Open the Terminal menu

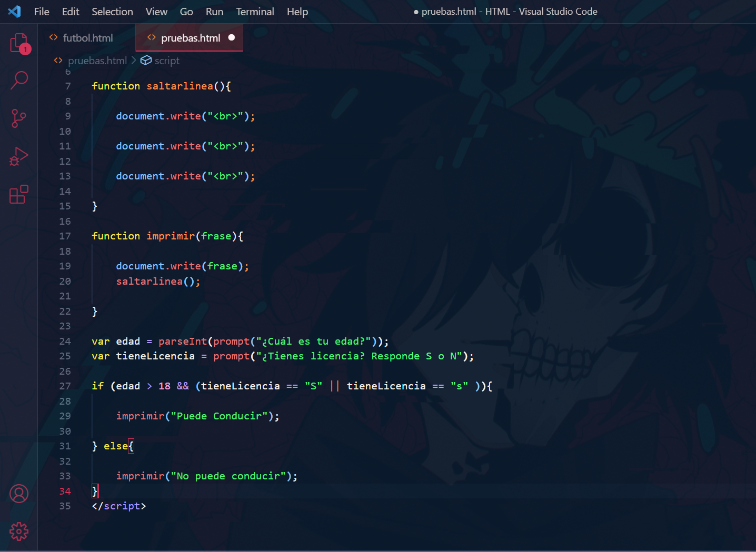255,12
